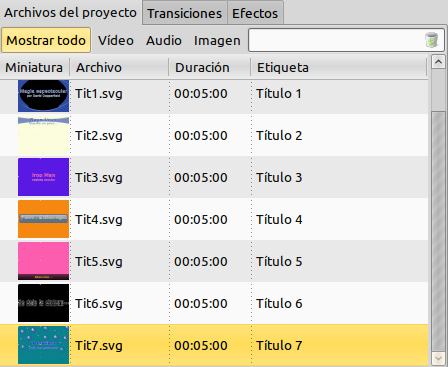This screenshot has height=367, width=448.
Task: Filter project files by Vídeo
Action: 116,40
